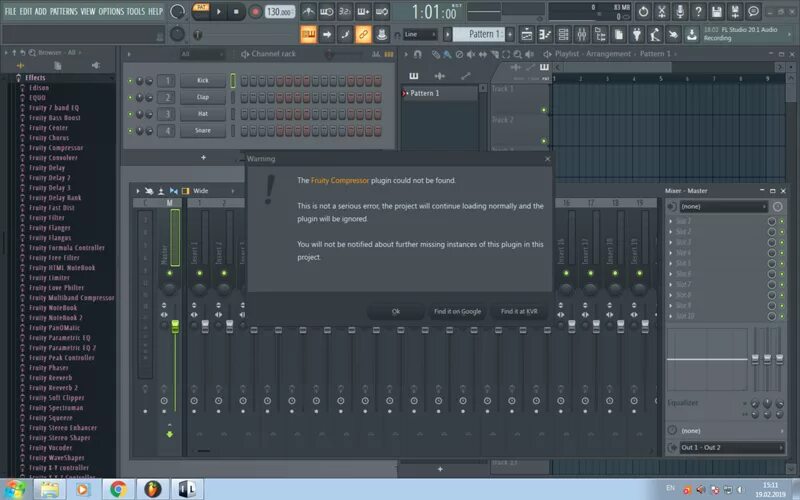Toggle the green mute LED for Hat
This screenshot has width=800, height=500.
pos(131,114)
